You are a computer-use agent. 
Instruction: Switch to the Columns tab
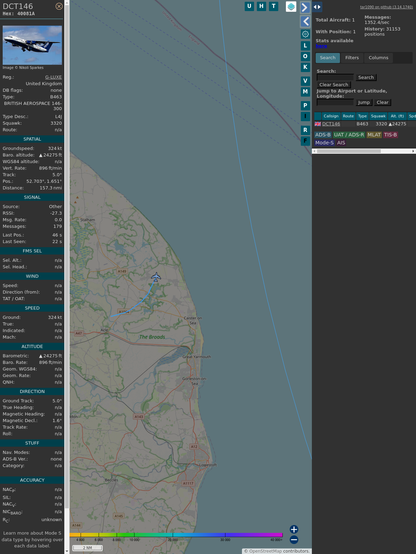pyautogui.click(x=378, y=58)
